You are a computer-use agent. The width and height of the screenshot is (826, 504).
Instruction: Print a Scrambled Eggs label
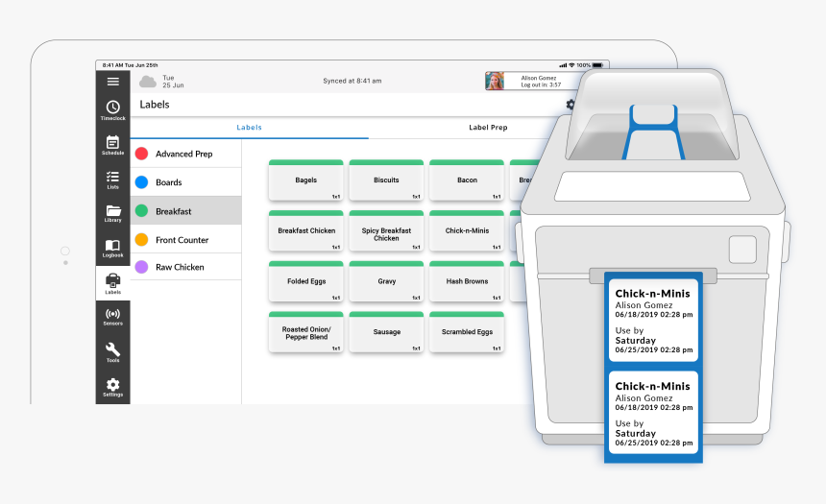click(x=467, y=332)
